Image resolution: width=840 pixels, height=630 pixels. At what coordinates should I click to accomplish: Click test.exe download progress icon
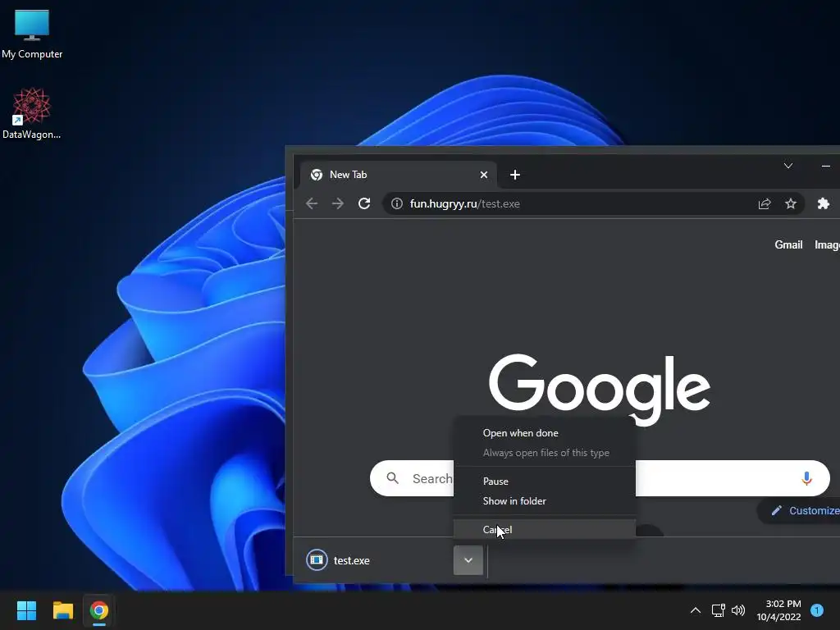(x=317, y=560)
